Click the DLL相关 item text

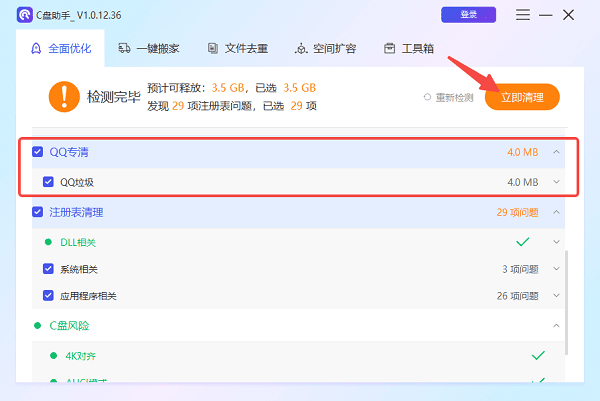point(78,242)
